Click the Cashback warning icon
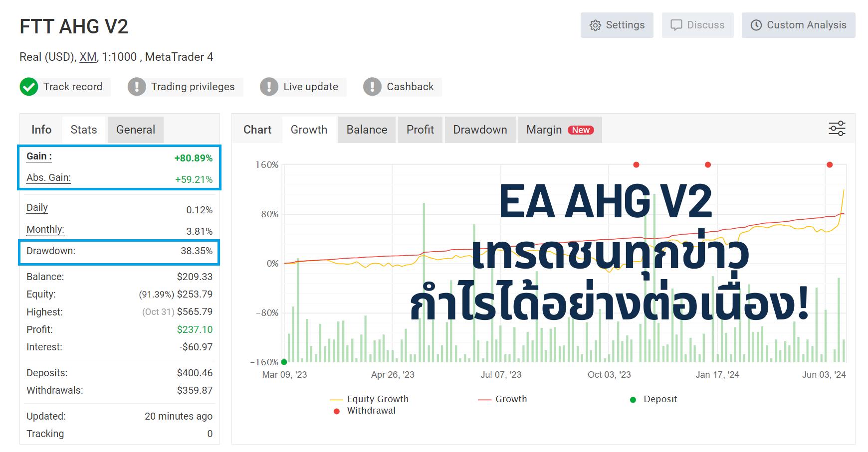 click(372, 87)
